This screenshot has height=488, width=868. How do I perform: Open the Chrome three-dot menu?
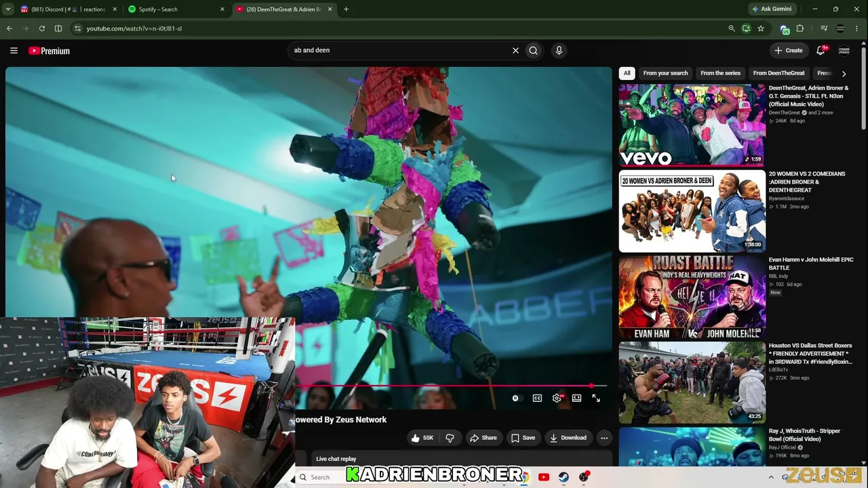pos(858,28)
